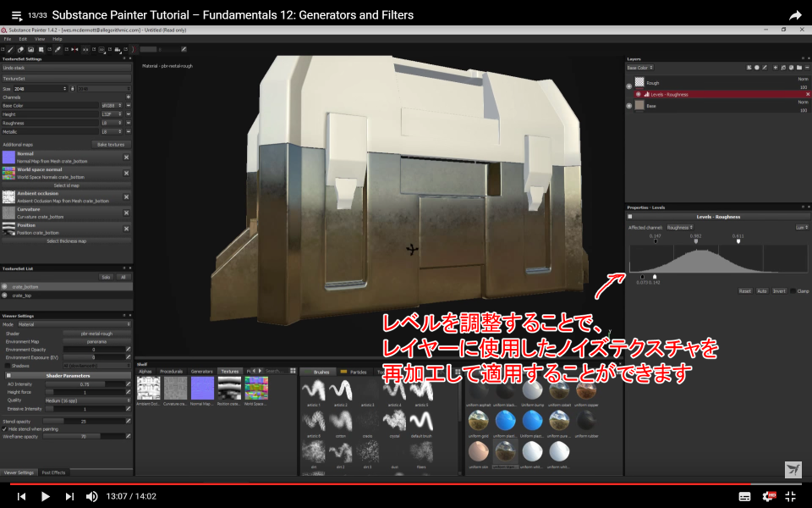812x508 pixels.
Task: Switch shelf to Generators tab
Action: [x=201, y=371]
